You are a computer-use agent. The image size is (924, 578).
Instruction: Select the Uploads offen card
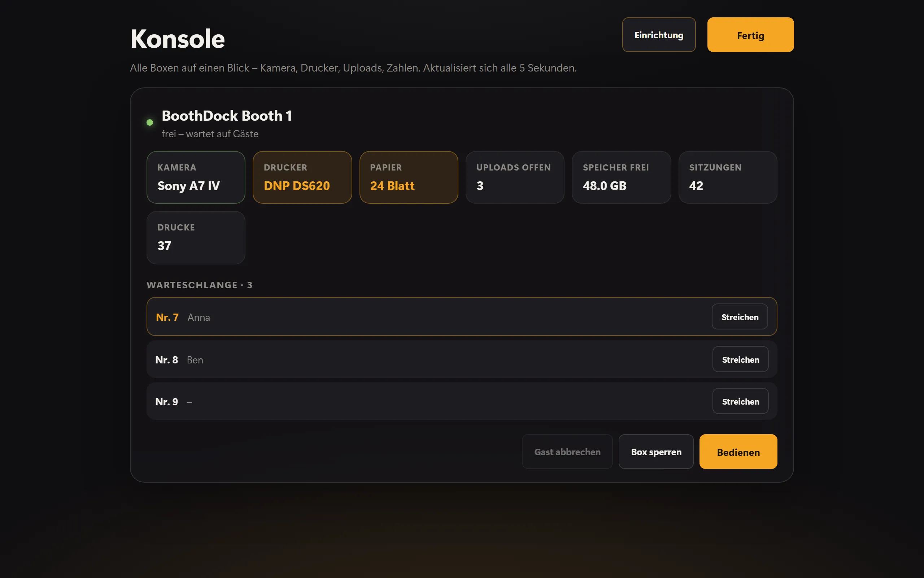(x=515, y=177)
